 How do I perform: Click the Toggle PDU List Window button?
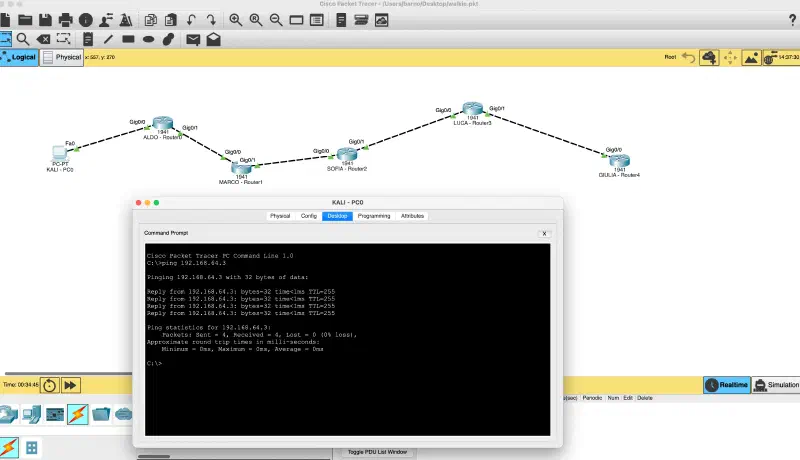377,452
